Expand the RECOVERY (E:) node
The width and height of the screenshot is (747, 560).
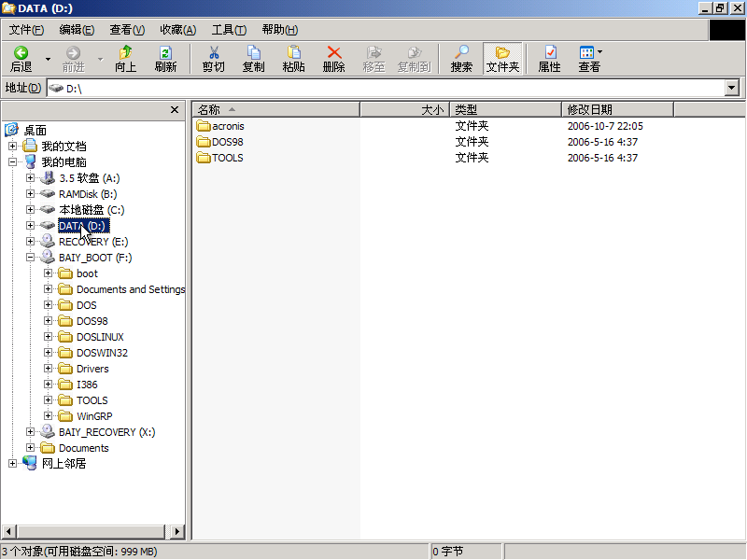click(x=30, y=242)
